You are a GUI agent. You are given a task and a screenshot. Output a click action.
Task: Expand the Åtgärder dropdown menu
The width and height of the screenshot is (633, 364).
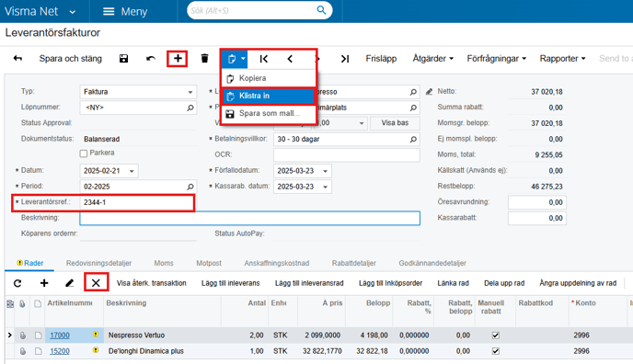[432, 59]
